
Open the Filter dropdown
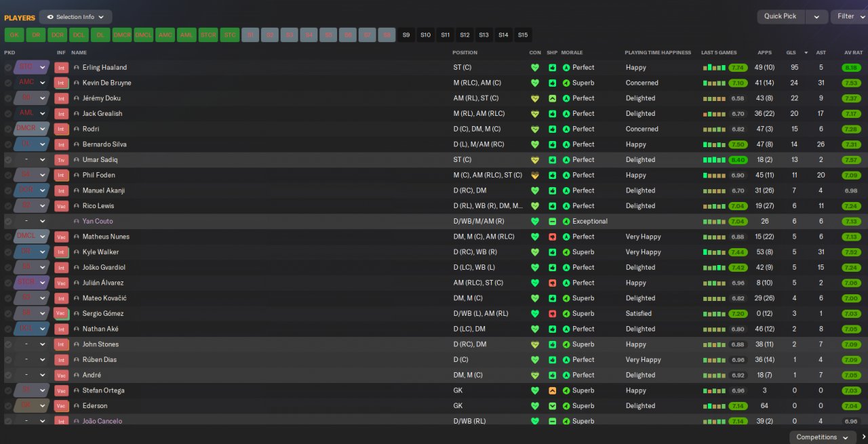[848, 16]
